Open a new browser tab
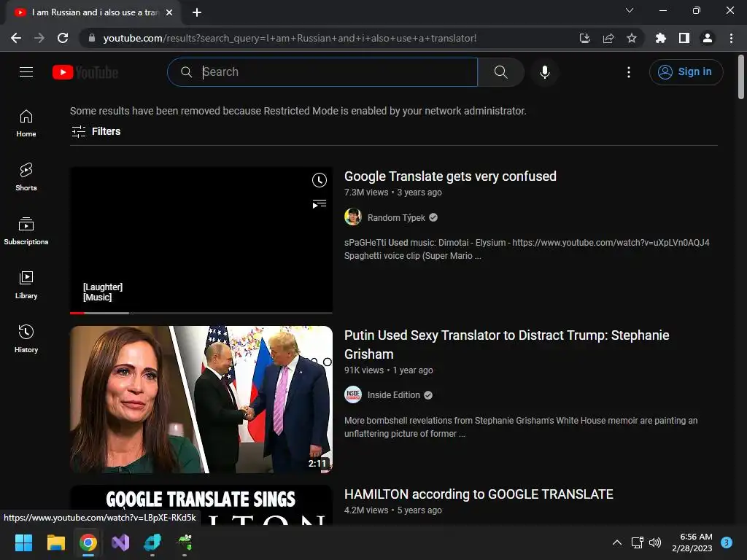Screen dimensions: 747x560 pyautogui.click(x=197, y=12)
